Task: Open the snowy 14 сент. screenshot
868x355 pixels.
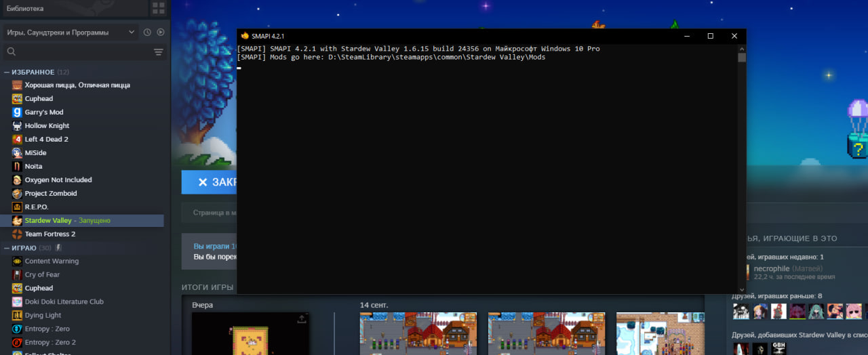Action: 660,333
